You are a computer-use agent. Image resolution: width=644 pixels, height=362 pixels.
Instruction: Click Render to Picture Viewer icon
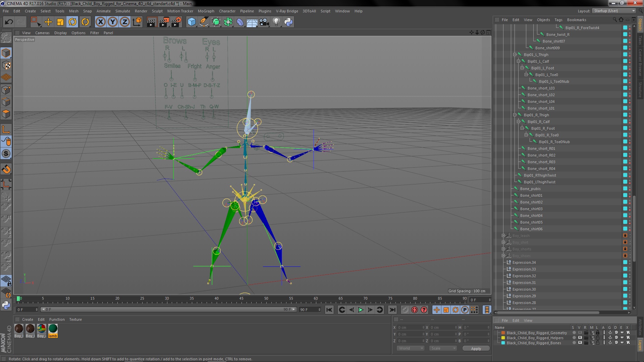164,22
